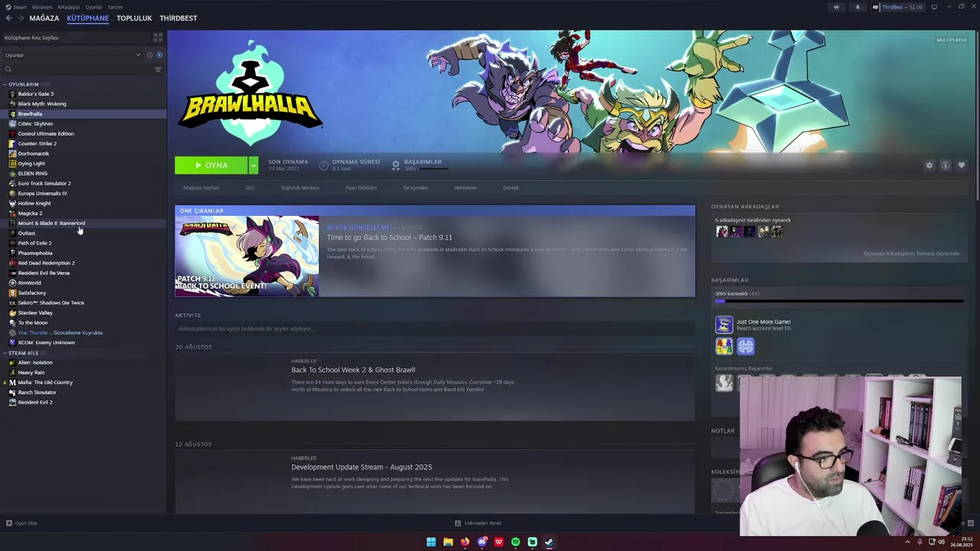Open Steam announcements megaphone icon
This screenshot has height=551, width=980.
click(836, 7)
